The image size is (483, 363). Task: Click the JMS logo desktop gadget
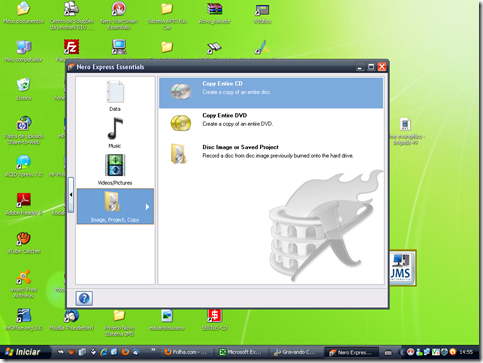click(402, 268)
